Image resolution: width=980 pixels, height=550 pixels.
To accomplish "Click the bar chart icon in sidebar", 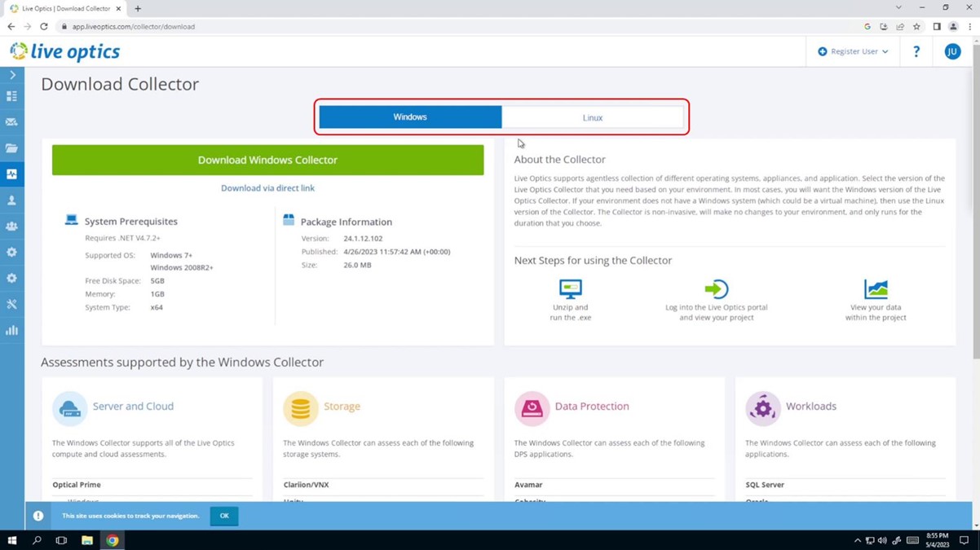I will [11, 330].
